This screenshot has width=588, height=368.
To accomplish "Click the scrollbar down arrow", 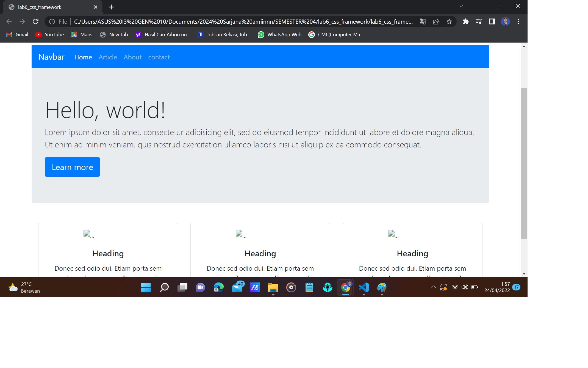I will click(524, 274).
